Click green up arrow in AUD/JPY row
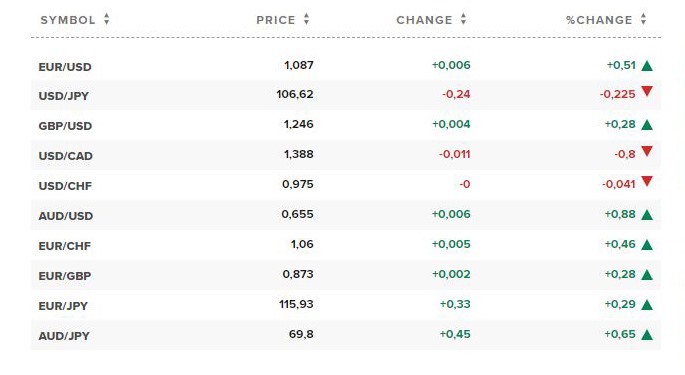Image resolution: width=685 pixels, height=375 pixels. click(647, 335)
